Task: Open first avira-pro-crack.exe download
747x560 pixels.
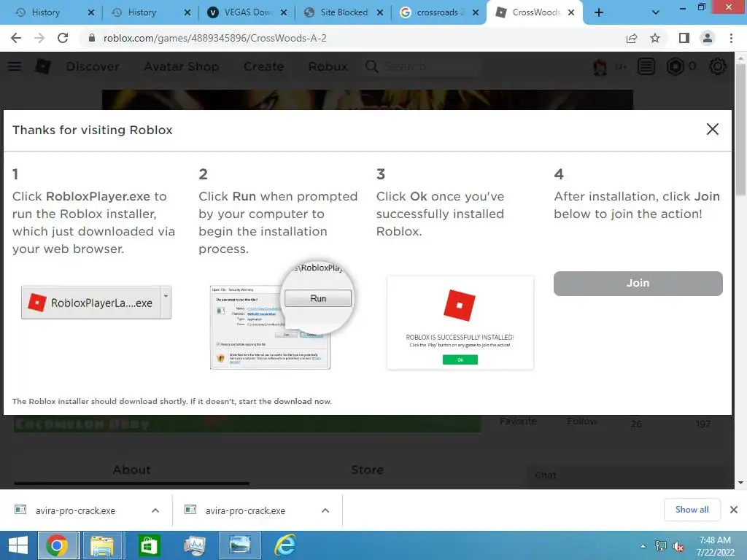Action: [x=75, y=510]
